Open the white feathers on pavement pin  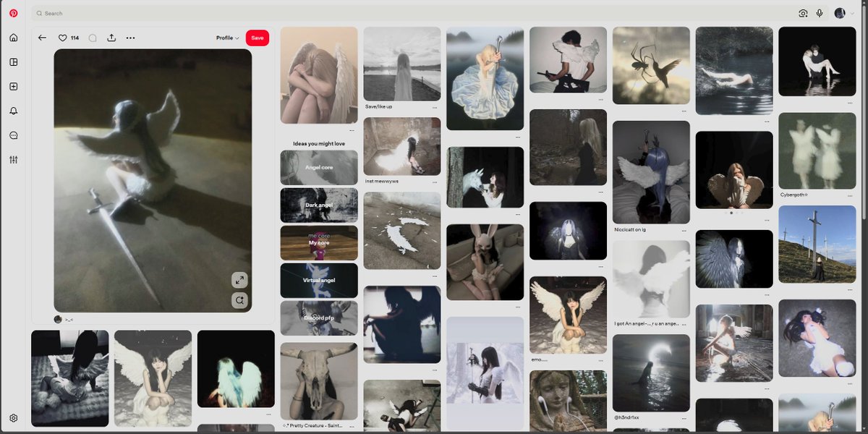pos(402,231)
